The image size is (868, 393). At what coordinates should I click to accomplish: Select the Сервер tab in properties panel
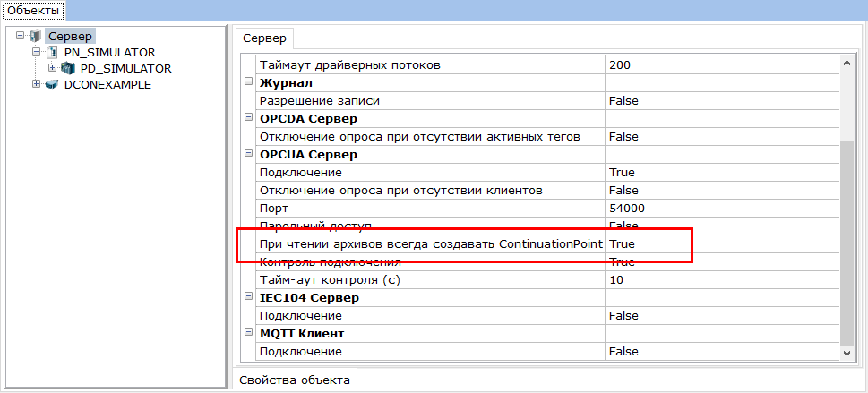(x=264, y=38)
